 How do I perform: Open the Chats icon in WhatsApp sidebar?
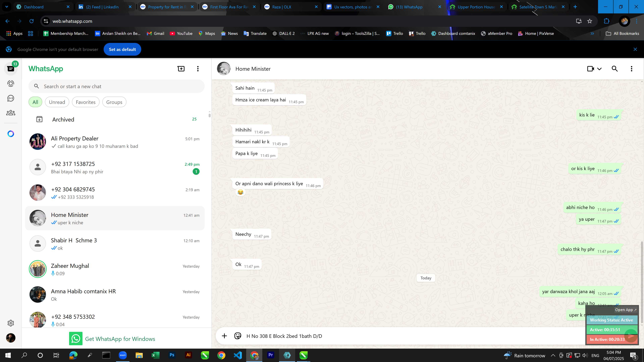tap(11, 69)
